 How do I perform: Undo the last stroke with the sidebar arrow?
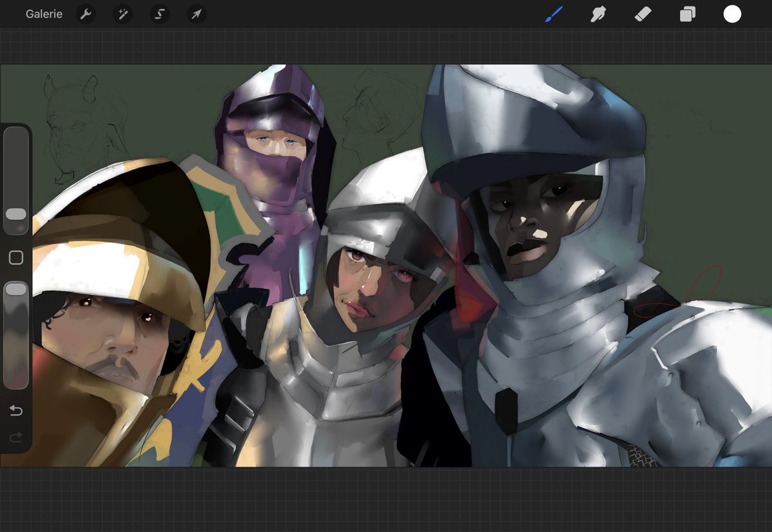16,410
